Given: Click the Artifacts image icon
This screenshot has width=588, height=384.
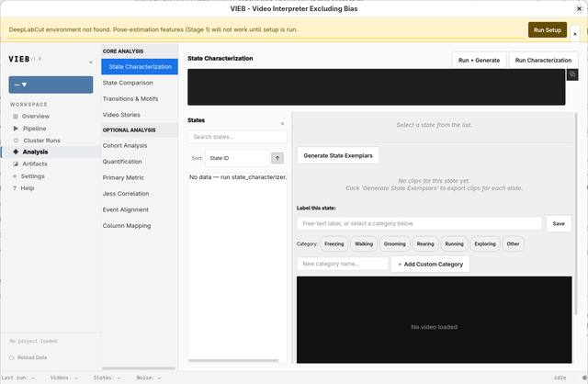Looking at the screenshot, I should pos(16,164).
